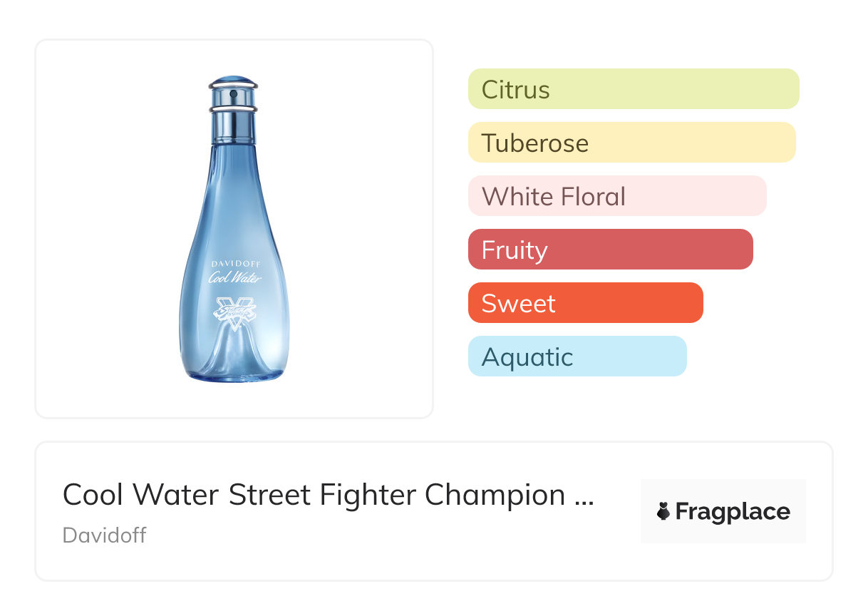
Task: Expand the truncated title ellipsis
Action: [584, 496]
